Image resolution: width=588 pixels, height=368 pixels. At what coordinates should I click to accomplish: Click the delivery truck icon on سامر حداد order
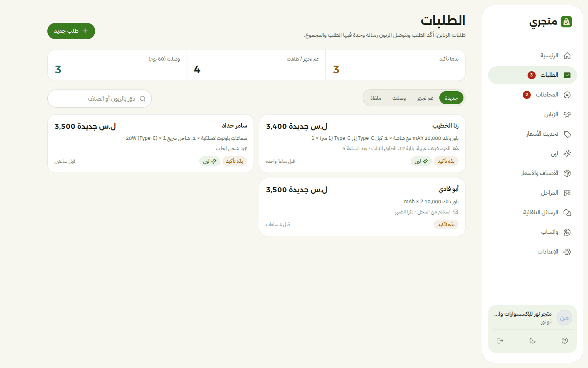(x=244, y=149)
